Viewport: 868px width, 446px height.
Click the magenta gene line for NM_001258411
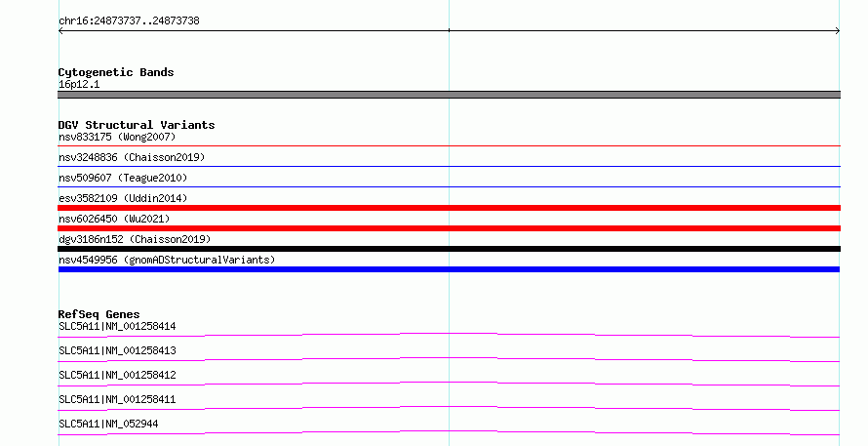pyautogui.click(x=449, y=408)
